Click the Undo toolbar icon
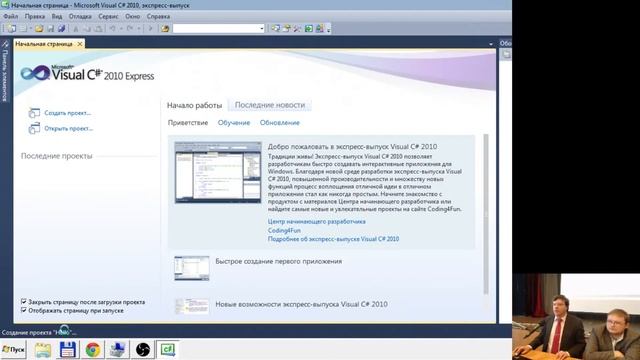The width and height of the screenshot is (640, 360). coord(113,29)
